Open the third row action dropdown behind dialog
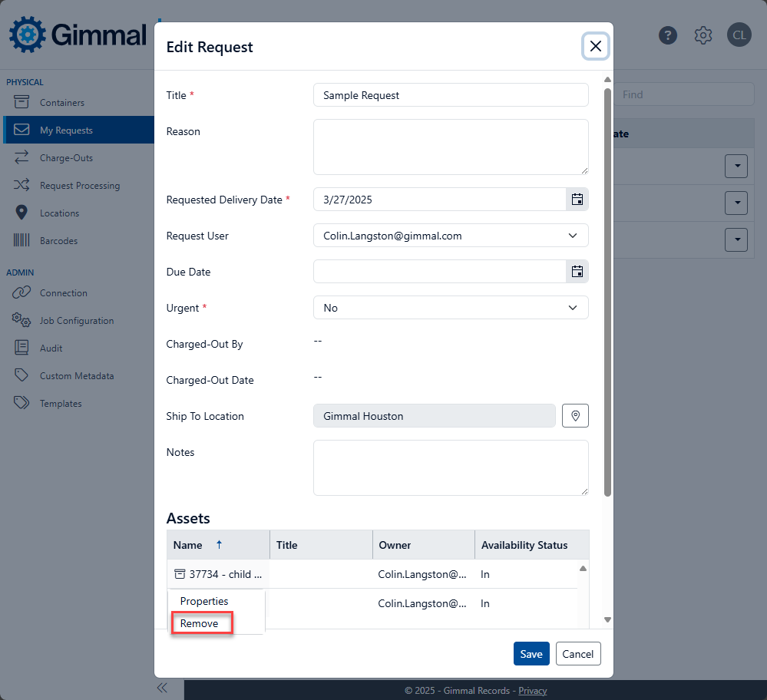 [x=736, y=239]
